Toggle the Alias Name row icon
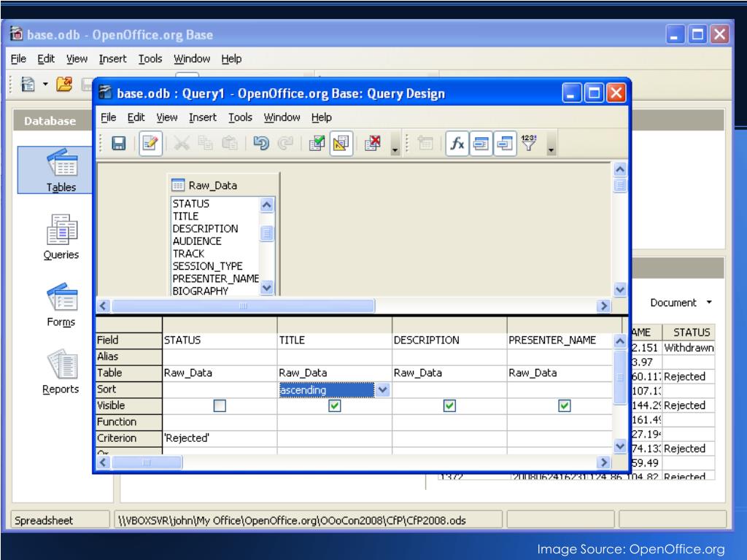The image size is (747, 560). (505, 143)
